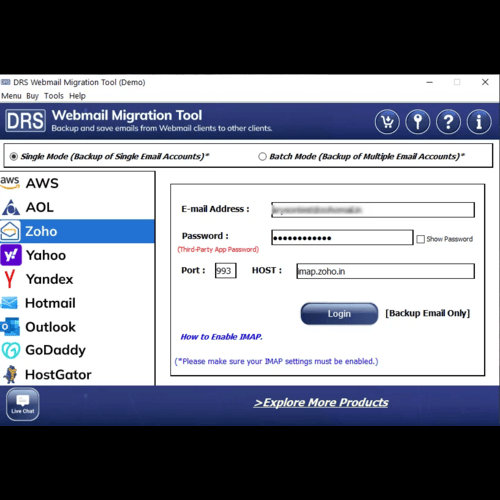Close the DRS Webmail Migration window

click(485, 82)
